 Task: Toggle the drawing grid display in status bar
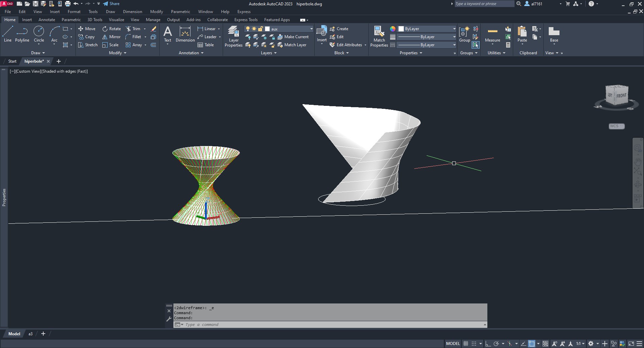pyautogui.click(x=466, y=344)
